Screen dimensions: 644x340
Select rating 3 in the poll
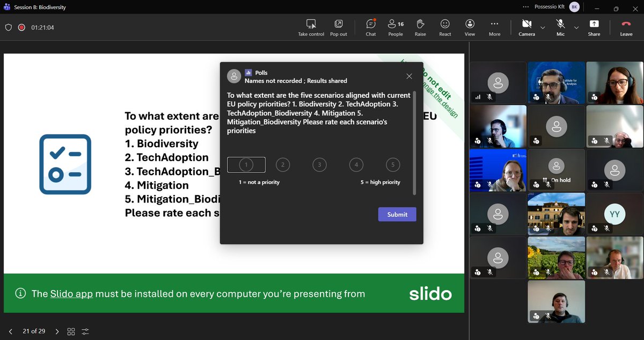[319, 164]
